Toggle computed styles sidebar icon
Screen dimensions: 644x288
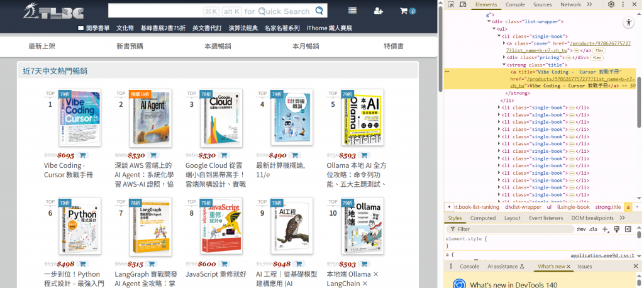pos(628,229)
